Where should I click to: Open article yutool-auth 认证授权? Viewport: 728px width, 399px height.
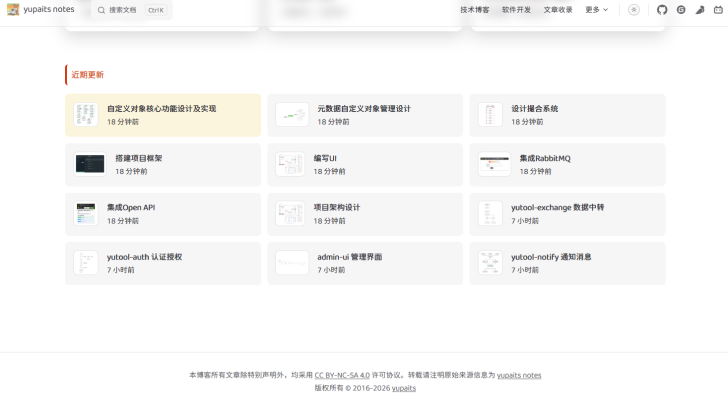click(163, 263)
